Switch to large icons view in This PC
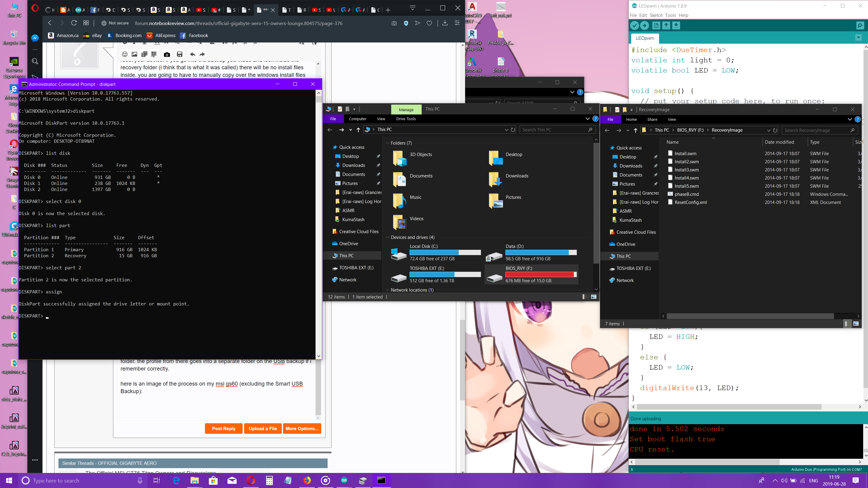868x488 pixels. [x=594, y=297]
